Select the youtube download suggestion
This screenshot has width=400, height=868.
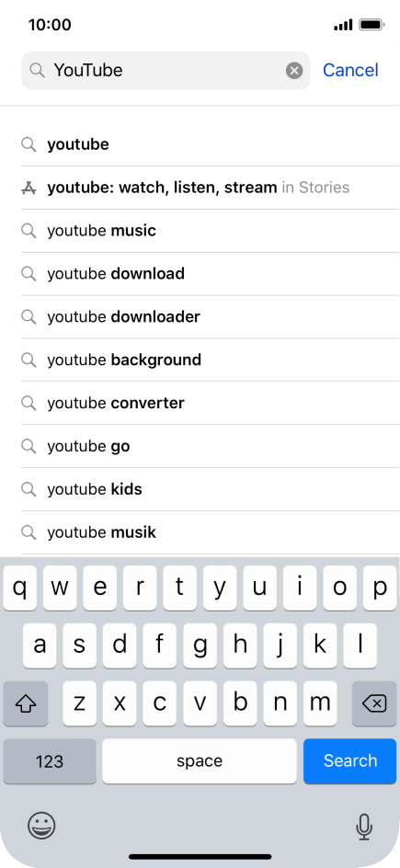[211, 274]
